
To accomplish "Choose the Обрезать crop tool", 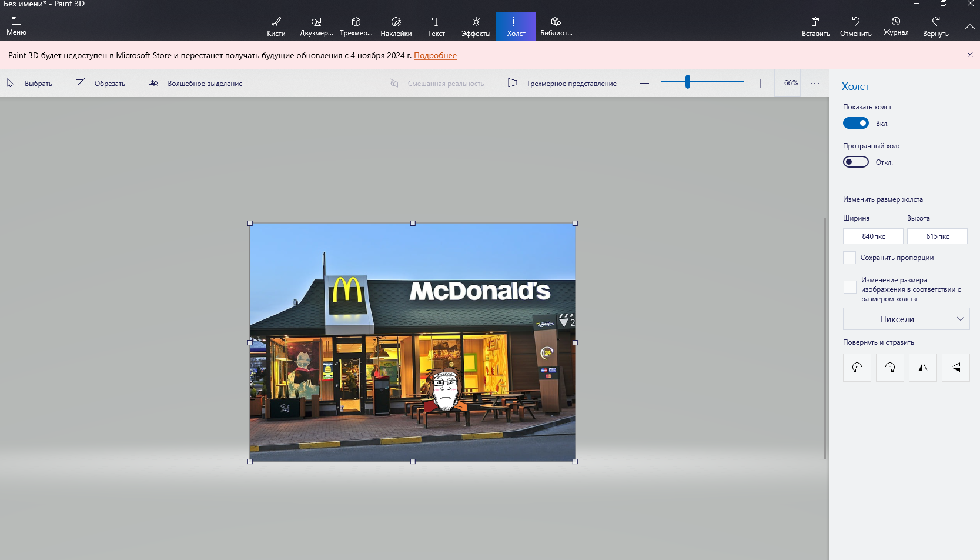I will pyautogui.click(x=101, y=83).
